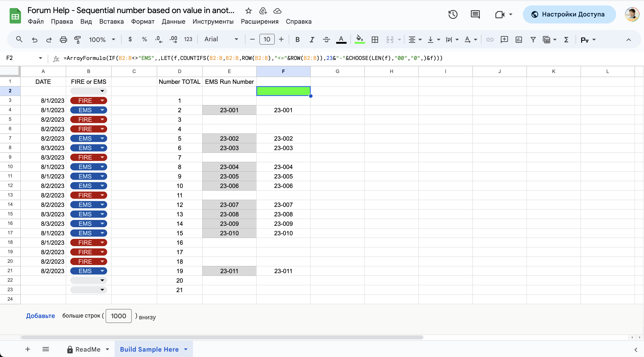Screen dimensions: 644x357
Task: Open the Arial font dropdown
Action: [221, 39]
